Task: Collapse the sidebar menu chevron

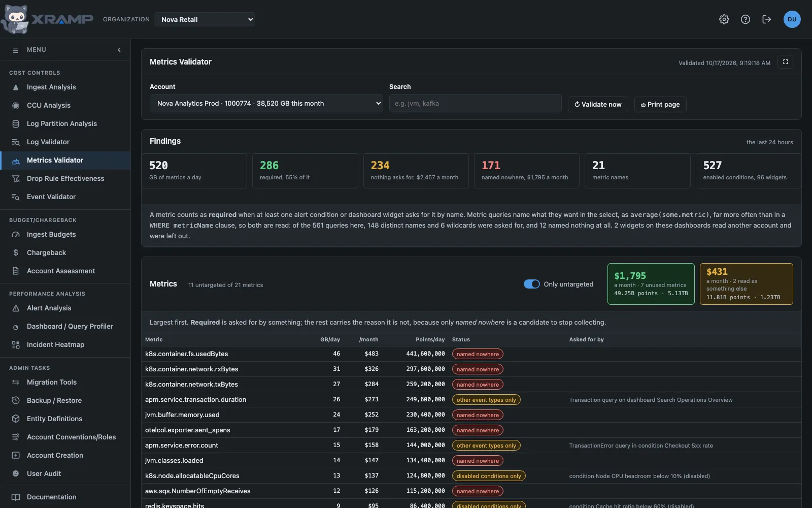Action: click(x=119, y=50)
